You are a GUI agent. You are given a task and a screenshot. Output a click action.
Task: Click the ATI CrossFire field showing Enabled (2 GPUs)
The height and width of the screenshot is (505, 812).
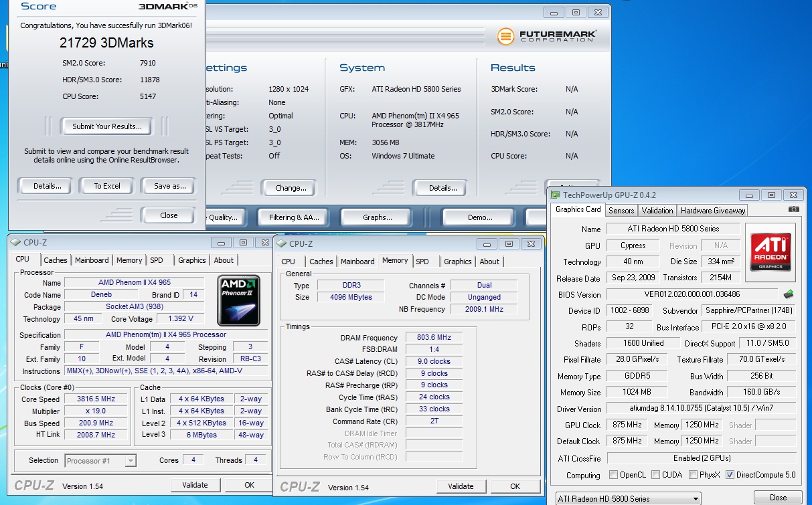click(x=701, y=458)
